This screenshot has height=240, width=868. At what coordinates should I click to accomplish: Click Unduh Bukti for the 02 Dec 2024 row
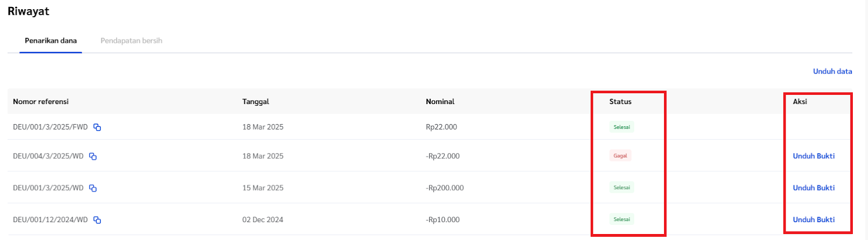(814, 220)
